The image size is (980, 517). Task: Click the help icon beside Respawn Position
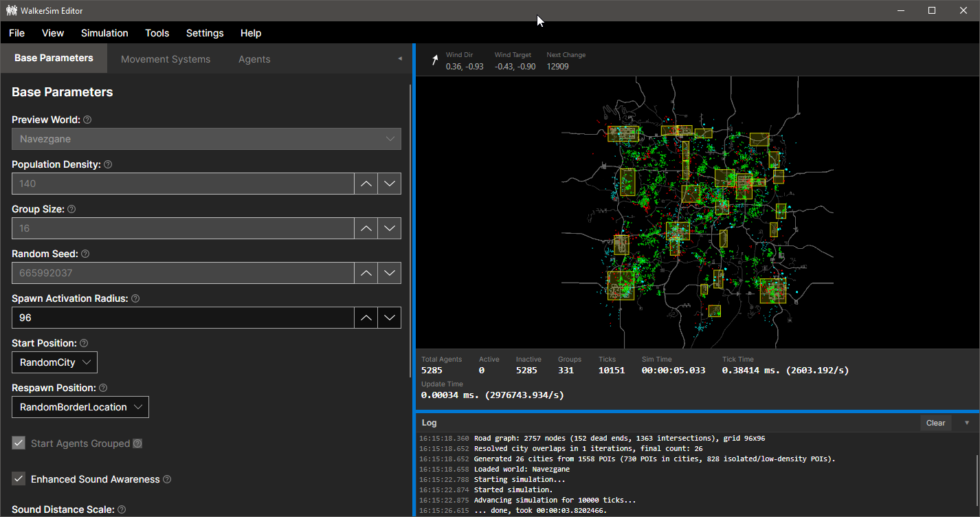(x=103, y=388)
